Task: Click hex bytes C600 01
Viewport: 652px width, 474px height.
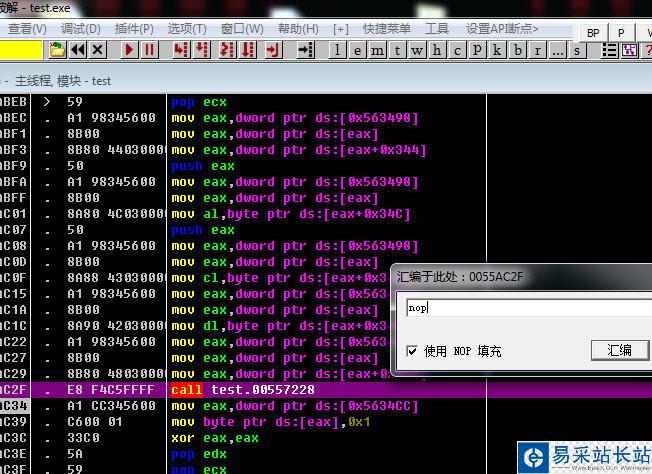Action: [x=95, y=422]
